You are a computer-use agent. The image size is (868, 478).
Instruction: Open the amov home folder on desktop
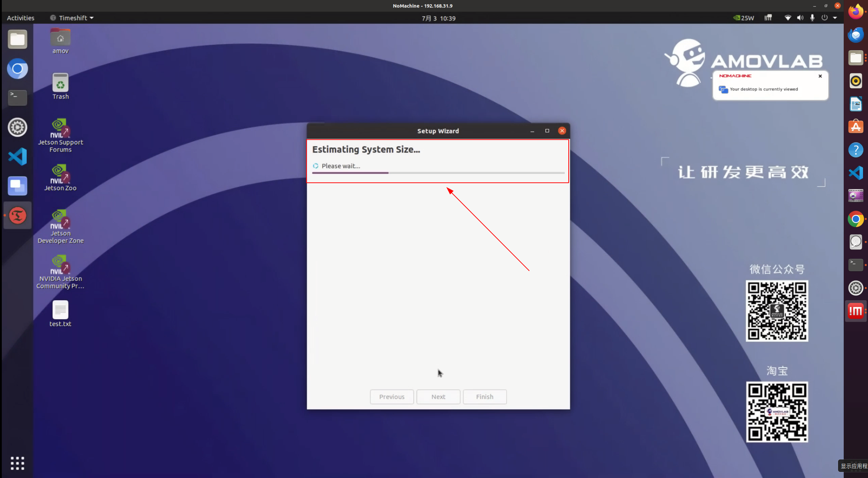60,41
